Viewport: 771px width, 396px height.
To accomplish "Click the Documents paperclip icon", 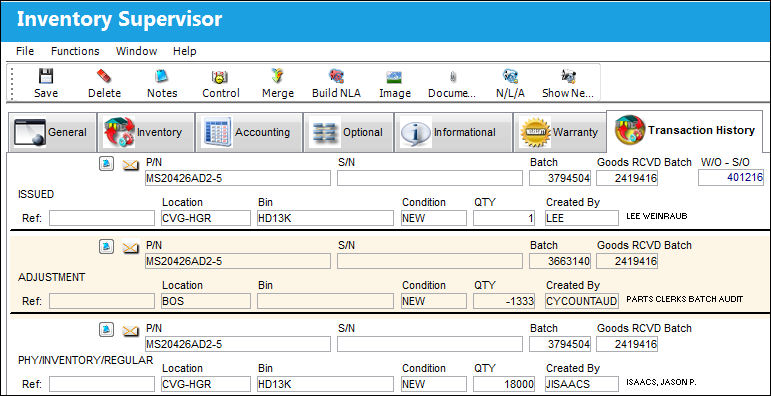I will click(x=452, y=77).
